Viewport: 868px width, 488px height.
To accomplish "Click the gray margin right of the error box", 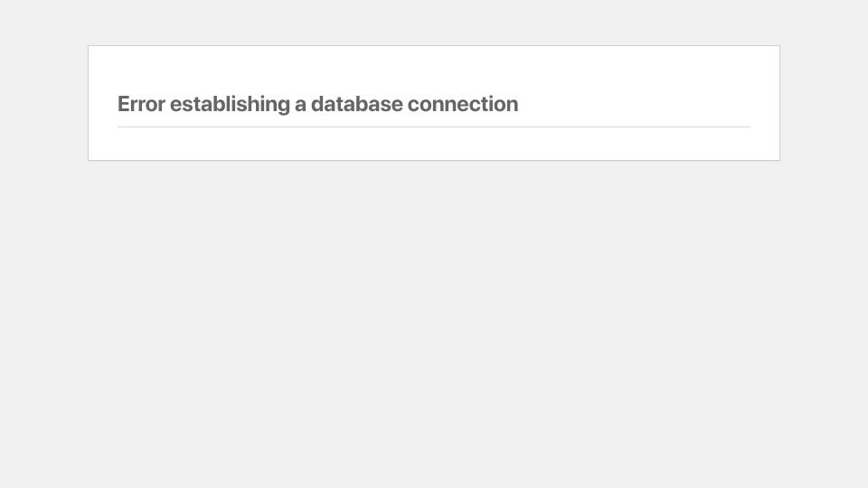I will 825,103.
